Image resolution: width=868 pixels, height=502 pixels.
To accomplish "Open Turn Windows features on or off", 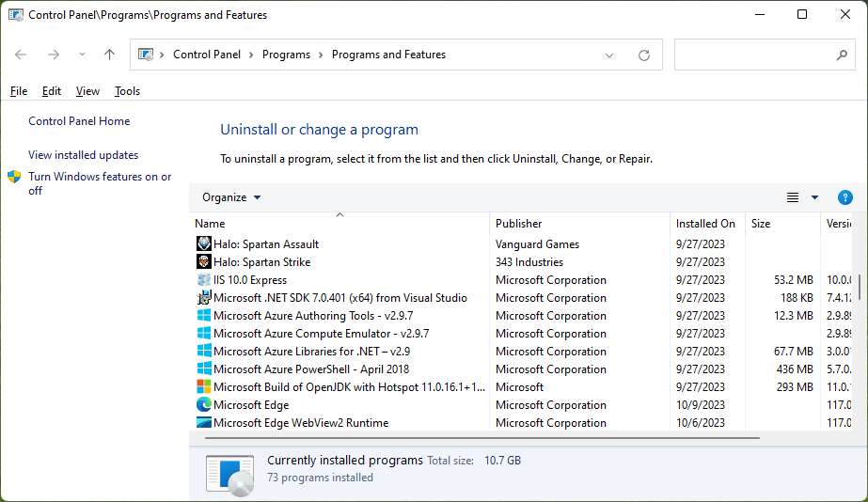I will point(100,183).
